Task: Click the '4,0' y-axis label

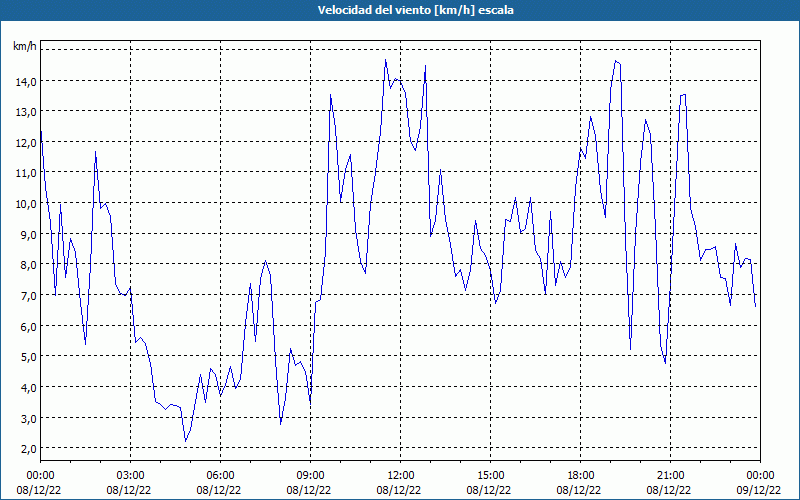Action: (28, 387)
